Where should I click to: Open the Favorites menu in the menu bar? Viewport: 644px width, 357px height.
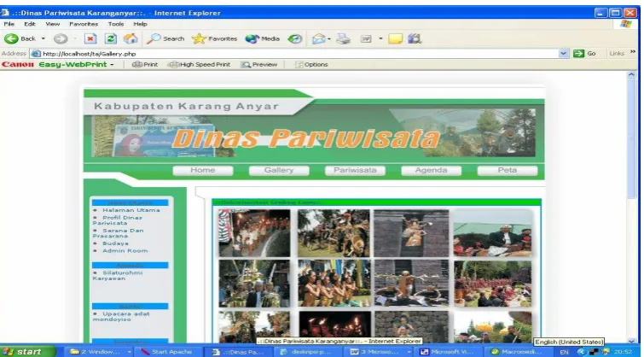pos(84,24)
